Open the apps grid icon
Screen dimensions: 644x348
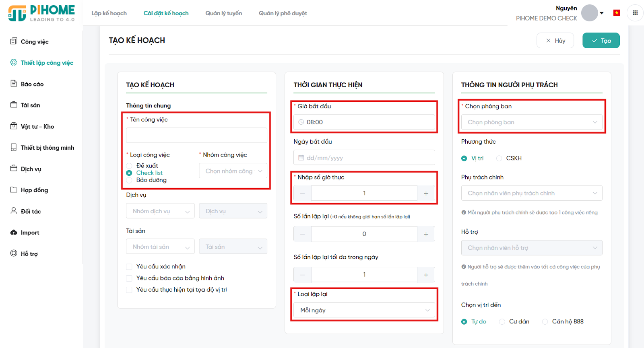pos(635,13)
